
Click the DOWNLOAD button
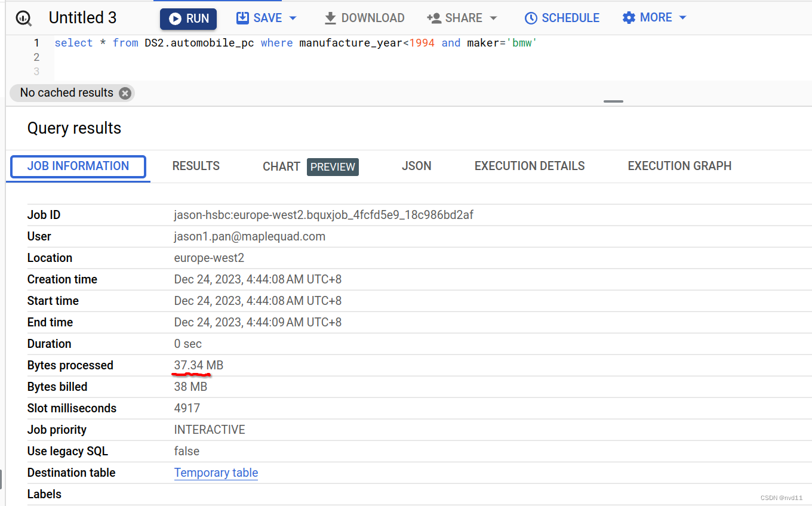pyautogui.click(x=364, y=18)
